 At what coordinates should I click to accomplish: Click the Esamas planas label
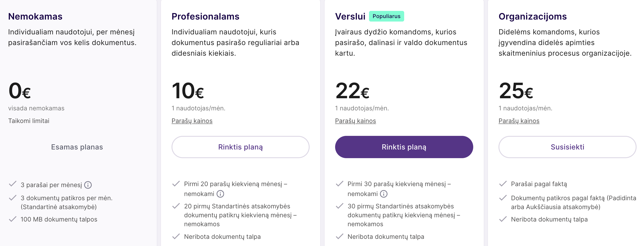click(x=77, y=147)
